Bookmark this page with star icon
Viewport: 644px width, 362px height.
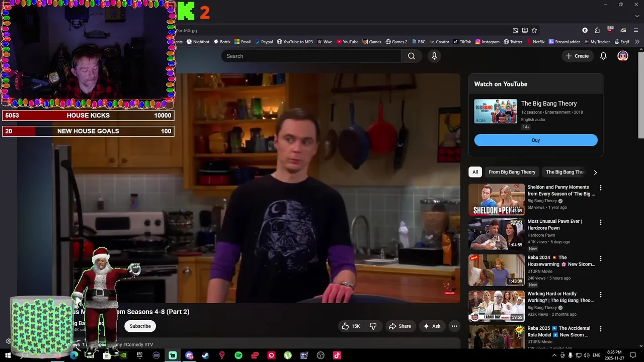(x=534, y=30)
